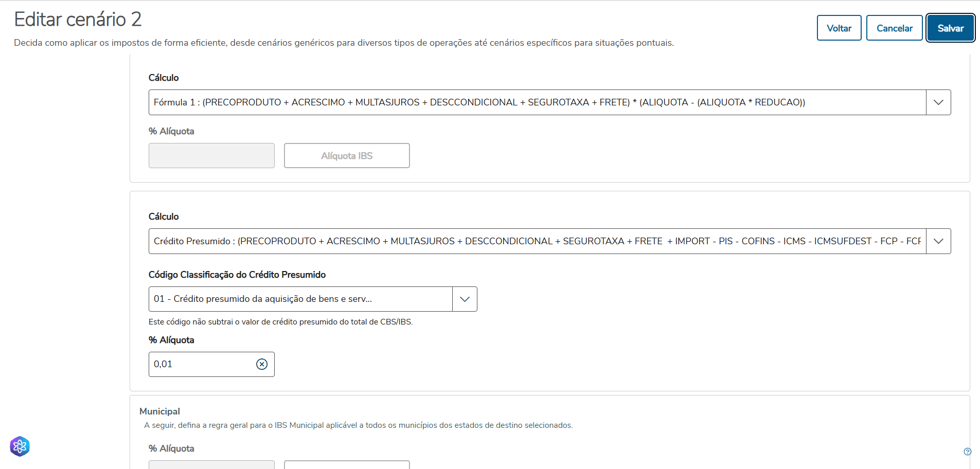Click the % Alíquota label under Municipal
The image size is (980, 469).
click(171, 448)
